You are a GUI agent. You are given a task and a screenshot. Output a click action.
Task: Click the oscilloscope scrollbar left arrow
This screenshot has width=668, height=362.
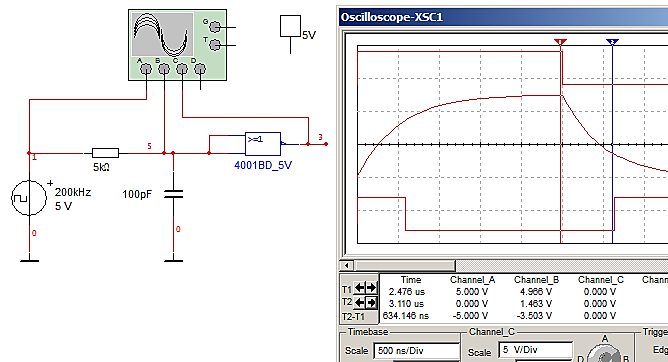click(x=347, y=266)
